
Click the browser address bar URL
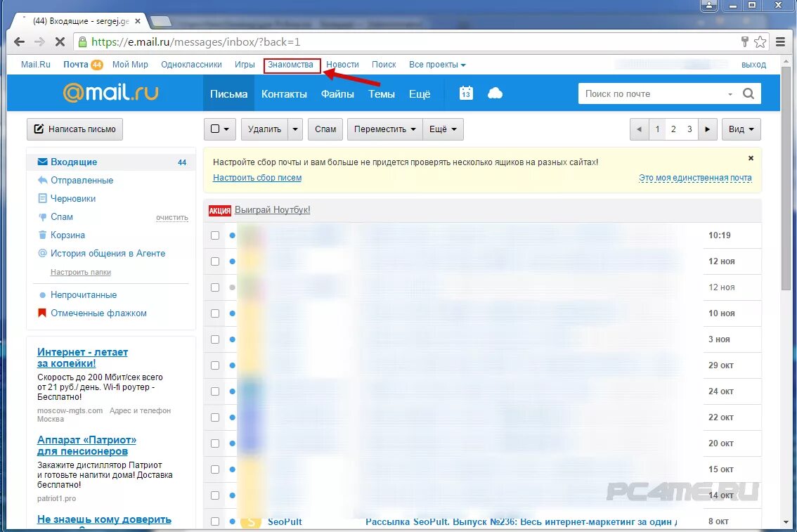[x=195, y=42]
